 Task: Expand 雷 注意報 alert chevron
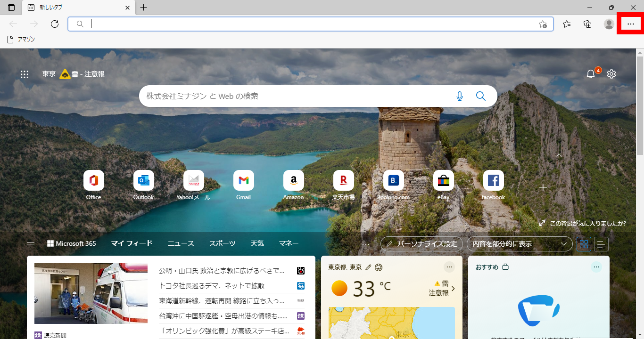[453, 289]
